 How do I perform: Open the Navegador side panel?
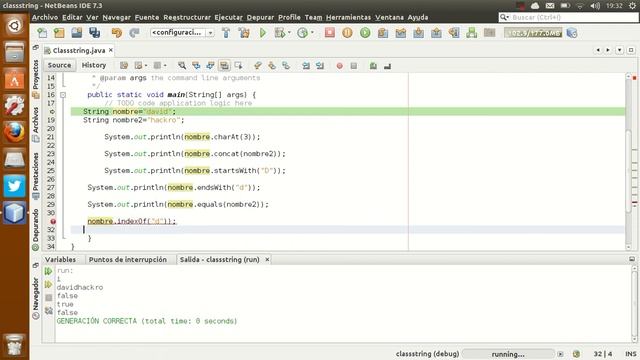click(x=36, y=298)
